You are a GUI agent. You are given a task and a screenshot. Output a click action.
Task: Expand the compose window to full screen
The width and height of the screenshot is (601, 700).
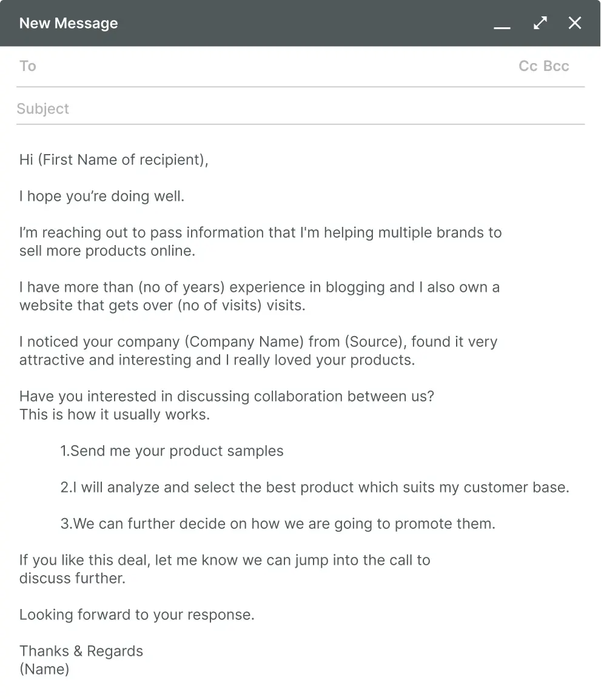(x=540, y=23)
